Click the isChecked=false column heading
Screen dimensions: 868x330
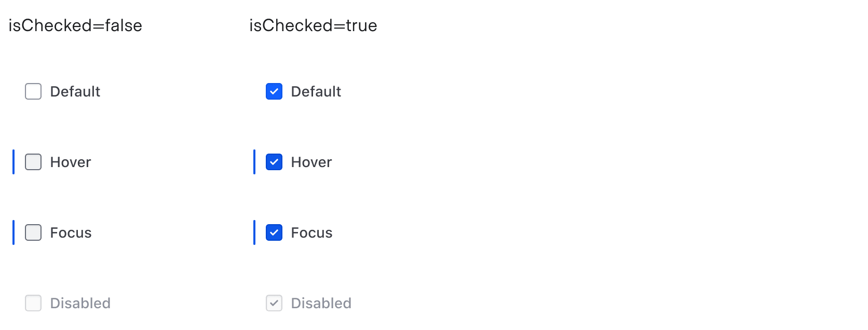pyautogui.click(x=75, y=25)
